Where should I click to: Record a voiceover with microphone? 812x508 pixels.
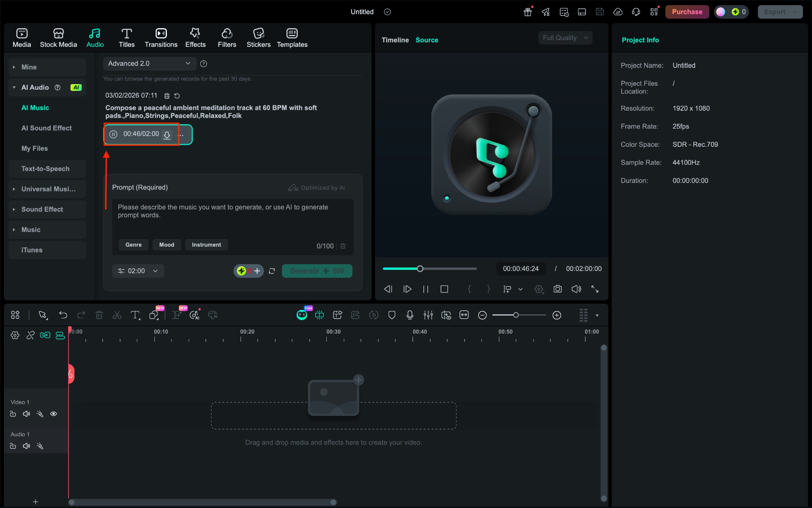pos(410,315)
